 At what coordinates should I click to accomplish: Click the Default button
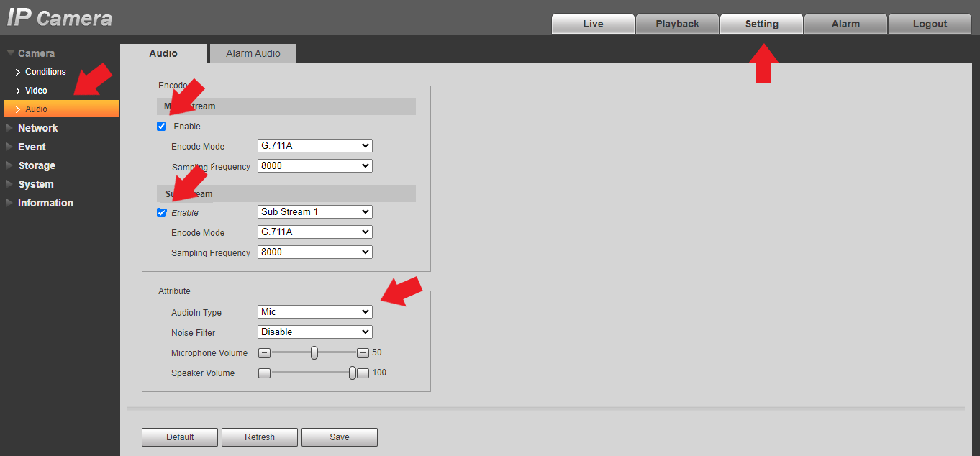180,437
